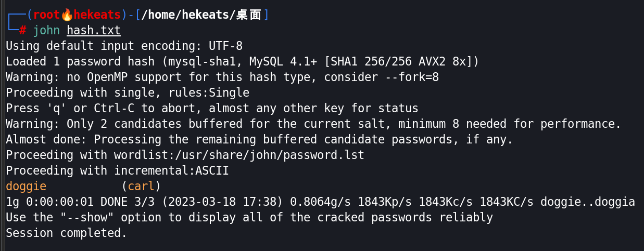Click the john command text
This screenshot has width=644, height=251.
click(x=46, y=31)
